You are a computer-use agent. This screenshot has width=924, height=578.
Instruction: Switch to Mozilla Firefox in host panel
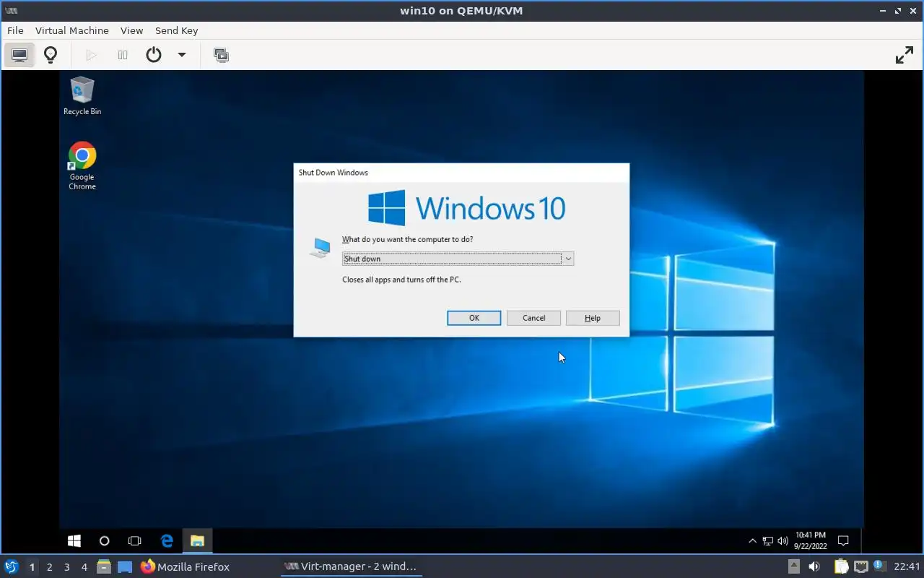[186, 567]
